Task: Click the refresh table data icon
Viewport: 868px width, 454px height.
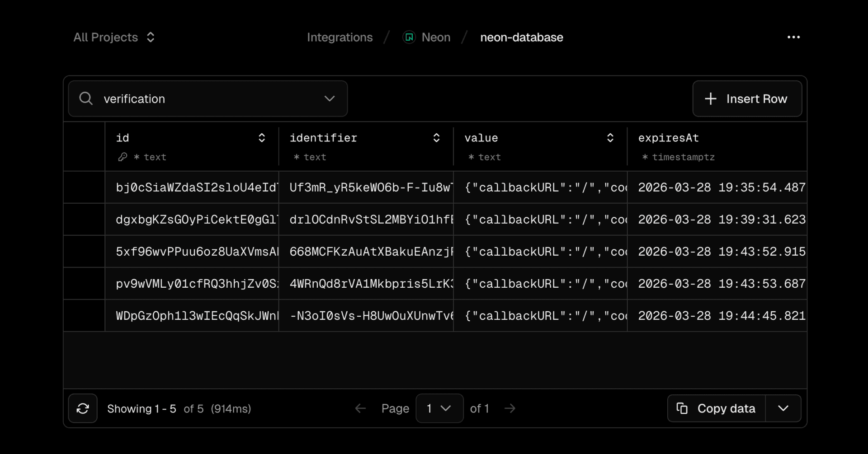Action: click(83, 408)
